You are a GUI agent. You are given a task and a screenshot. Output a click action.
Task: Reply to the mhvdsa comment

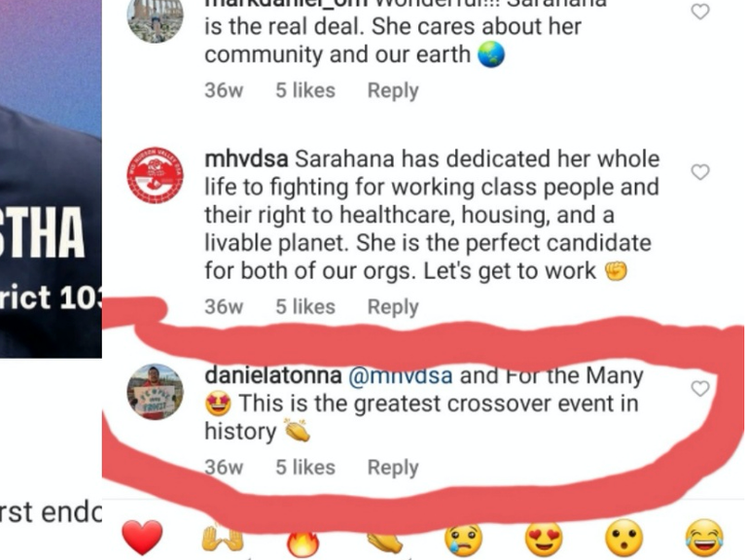click(393, 307)
